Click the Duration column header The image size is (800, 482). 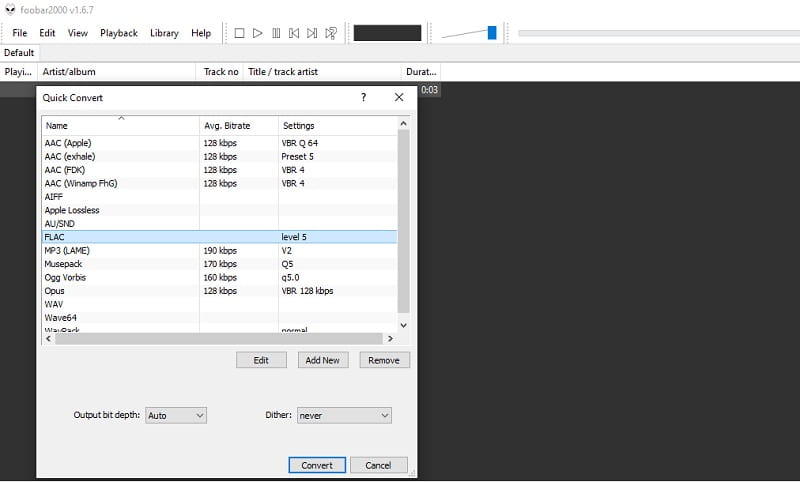pyautogui.click(x=421, y=72)
